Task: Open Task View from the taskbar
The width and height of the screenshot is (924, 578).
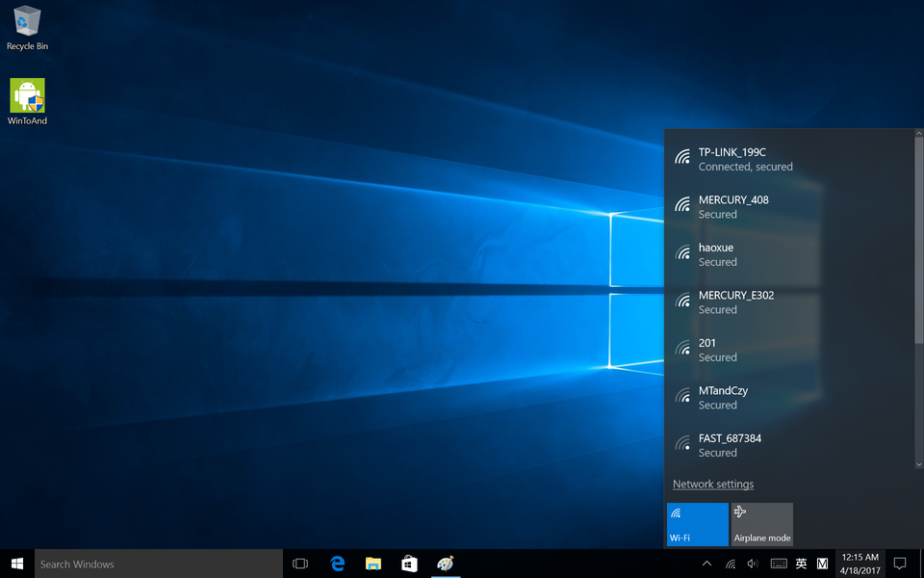Action: [299, 564]
